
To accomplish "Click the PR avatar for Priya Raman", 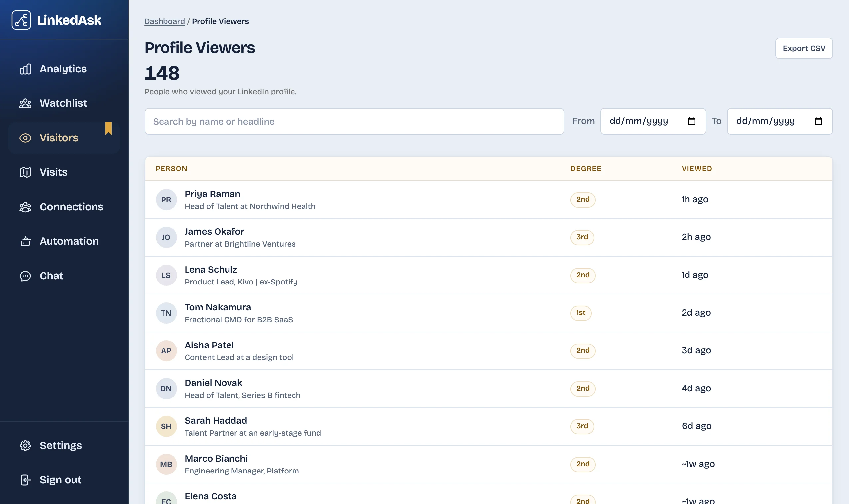I will coord(166,200).
